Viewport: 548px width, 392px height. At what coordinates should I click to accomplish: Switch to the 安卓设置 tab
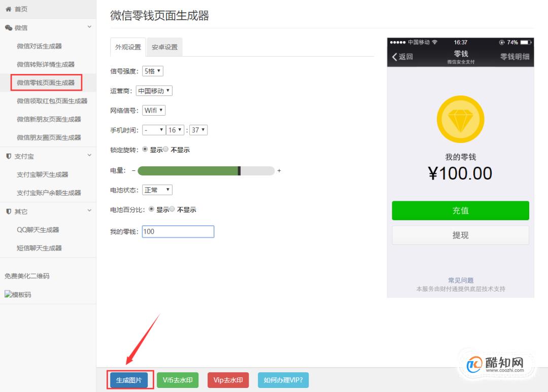[164, 47]
